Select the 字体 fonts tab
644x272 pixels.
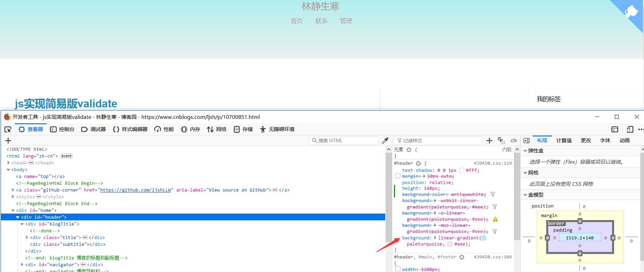(x=605, y=141)
